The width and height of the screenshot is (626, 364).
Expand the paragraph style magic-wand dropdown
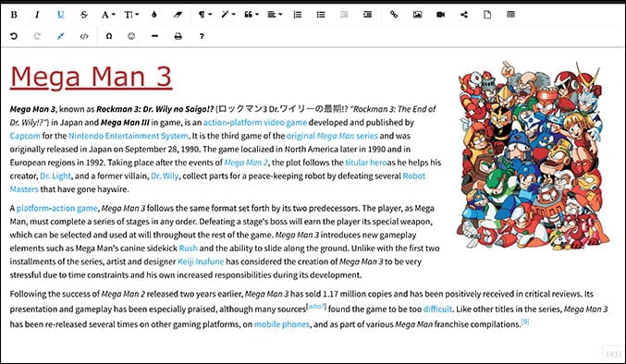228,15
